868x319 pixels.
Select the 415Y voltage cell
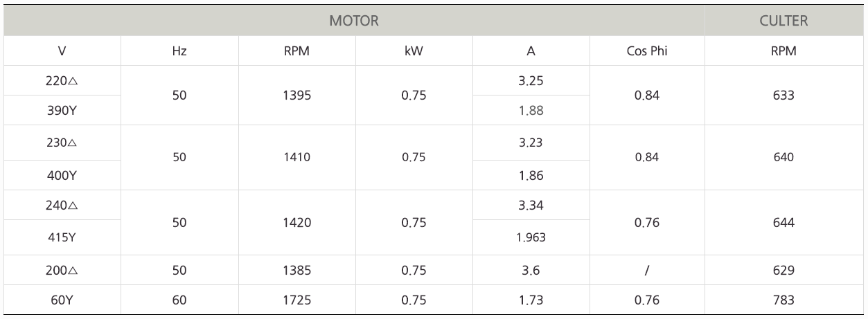click(62, 238)
